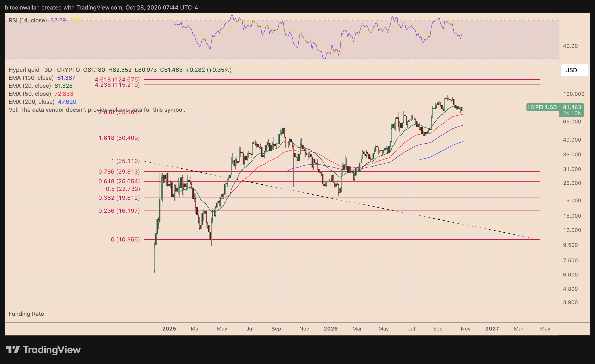
Task: Click the RSI value 52.29 in the legend
Action: pos(58,20)
